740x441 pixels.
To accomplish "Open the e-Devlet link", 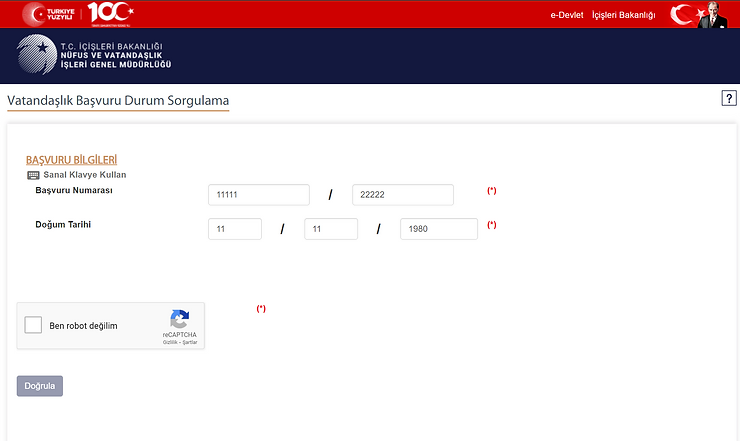I will pyautogui.click(x=567, y=15).
